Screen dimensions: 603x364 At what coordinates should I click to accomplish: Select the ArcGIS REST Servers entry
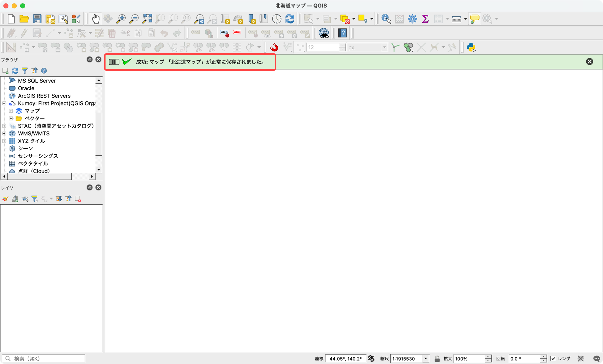tap(44, 96)
